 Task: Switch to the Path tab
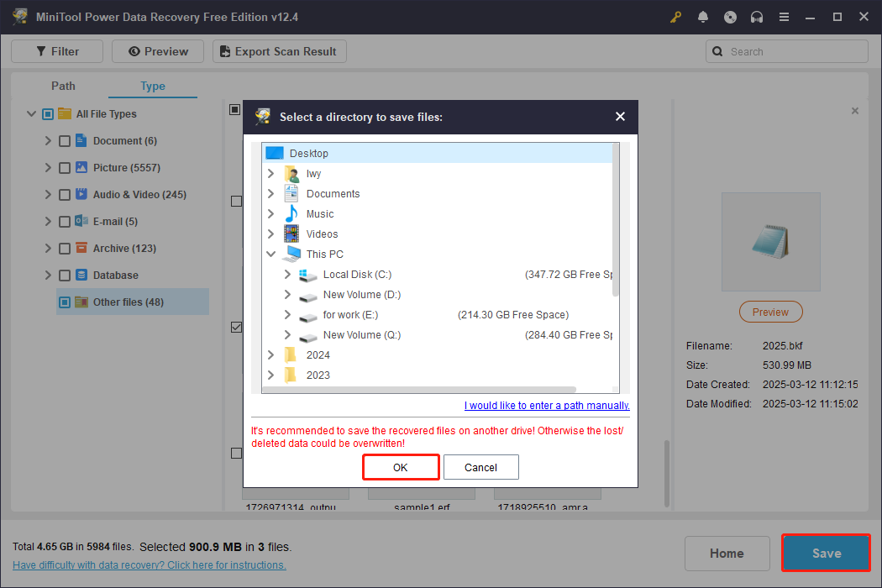pyautogui.click(x=63, y=86)
